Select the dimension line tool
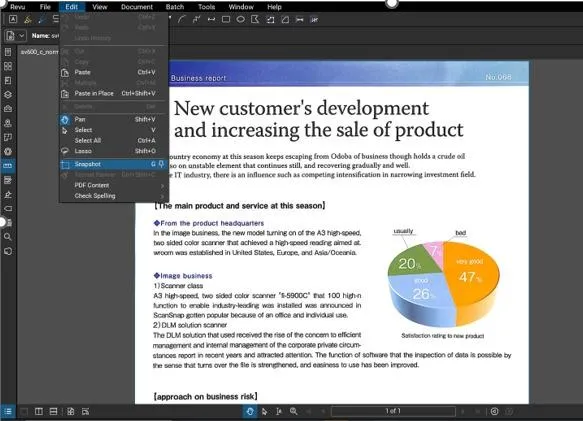583x421 pixels. point(211,20)
